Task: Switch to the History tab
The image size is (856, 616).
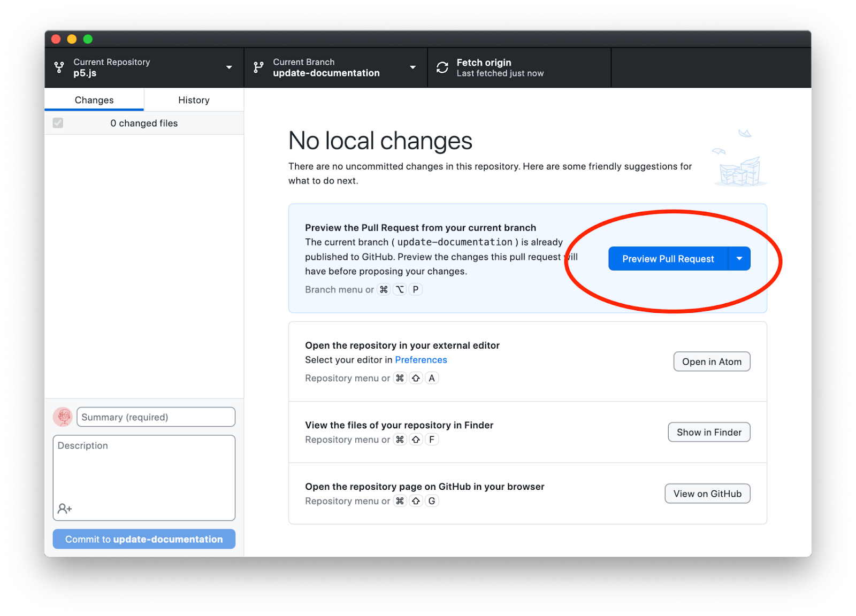Action: pos(194,99)
